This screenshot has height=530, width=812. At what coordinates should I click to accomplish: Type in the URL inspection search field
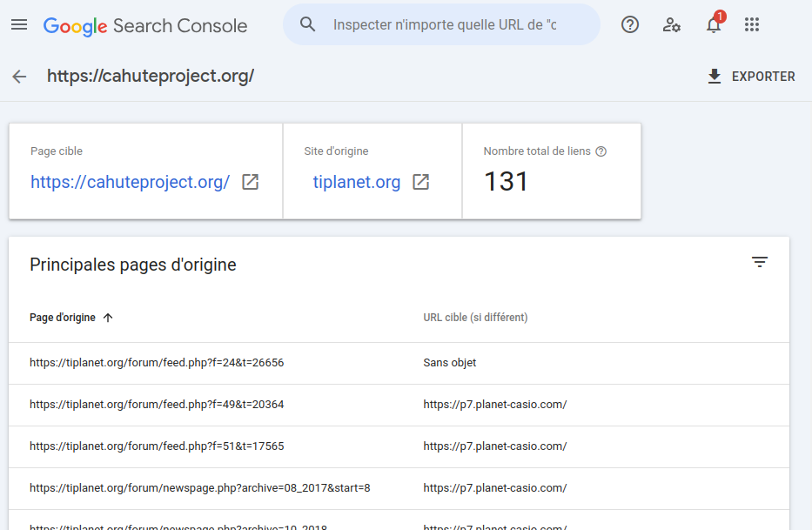pyautogui.click(x=444, y=25)
